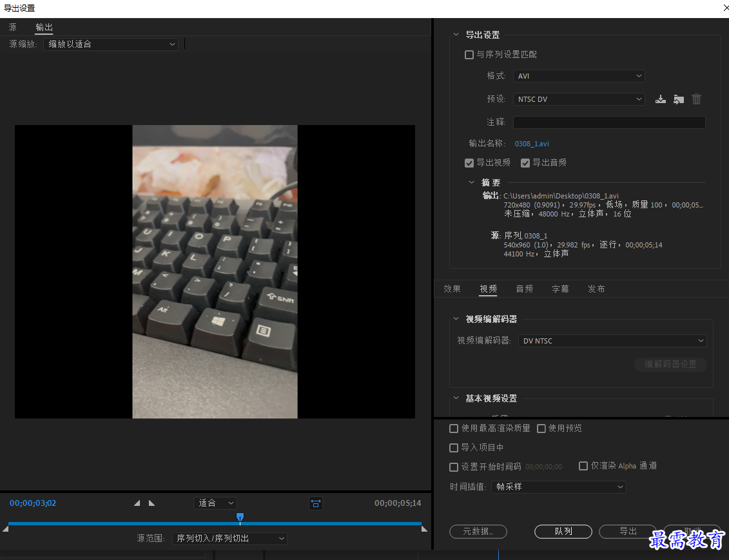
Task: Open the preview zoom fit dropdown
Action: [x=215, y=503]
